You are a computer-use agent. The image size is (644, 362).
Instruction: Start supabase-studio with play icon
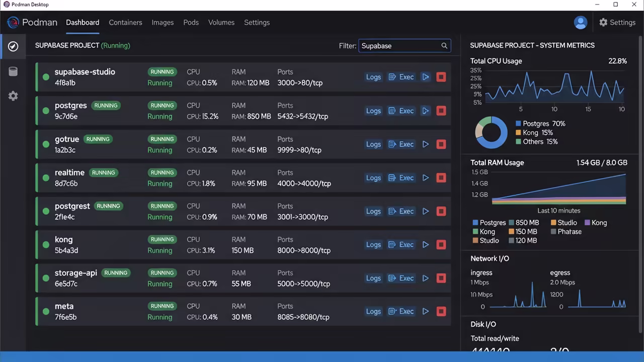[x=426, y=77]
